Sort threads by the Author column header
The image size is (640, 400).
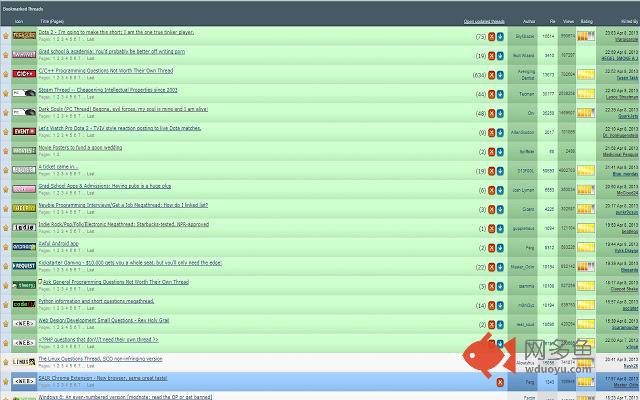point(528,20)
